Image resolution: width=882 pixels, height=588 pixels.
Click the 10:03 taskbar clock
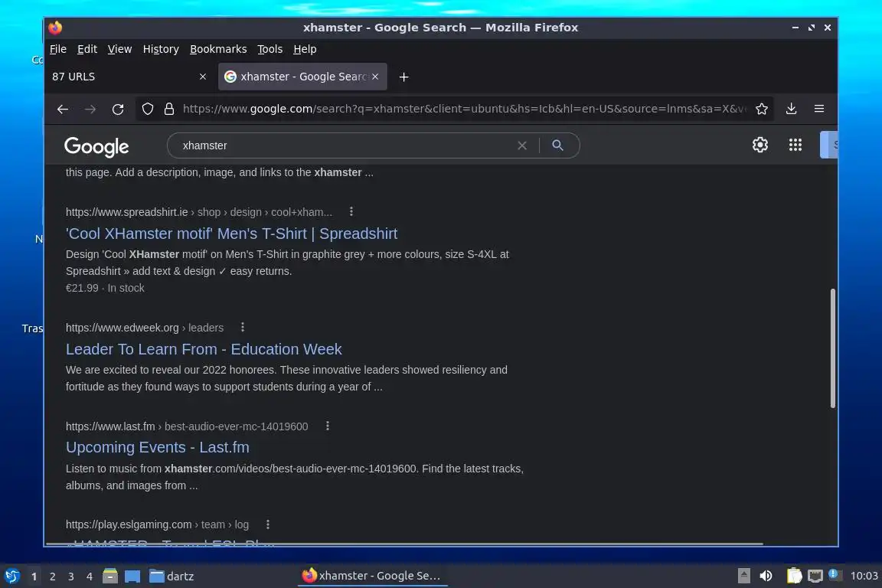[864, 576]
